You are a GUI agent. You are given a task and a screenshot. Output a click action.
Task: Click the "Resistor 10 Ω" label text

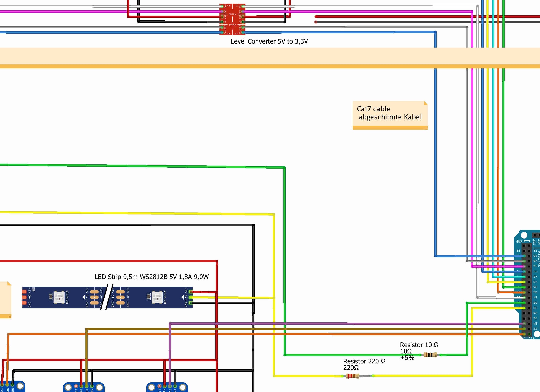(419, 345)
